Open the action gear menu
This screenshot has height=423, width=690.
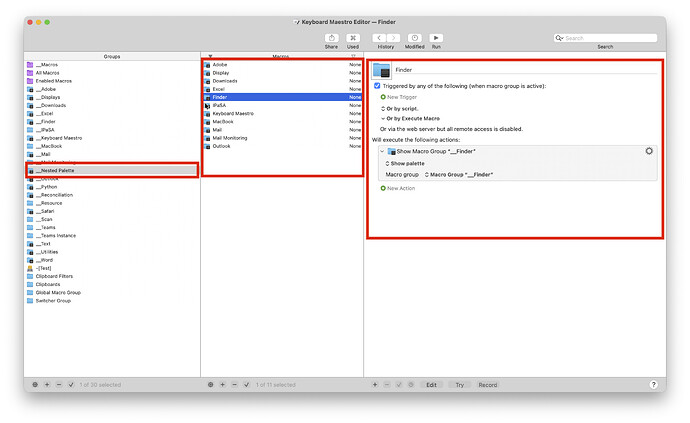point(649,151)
